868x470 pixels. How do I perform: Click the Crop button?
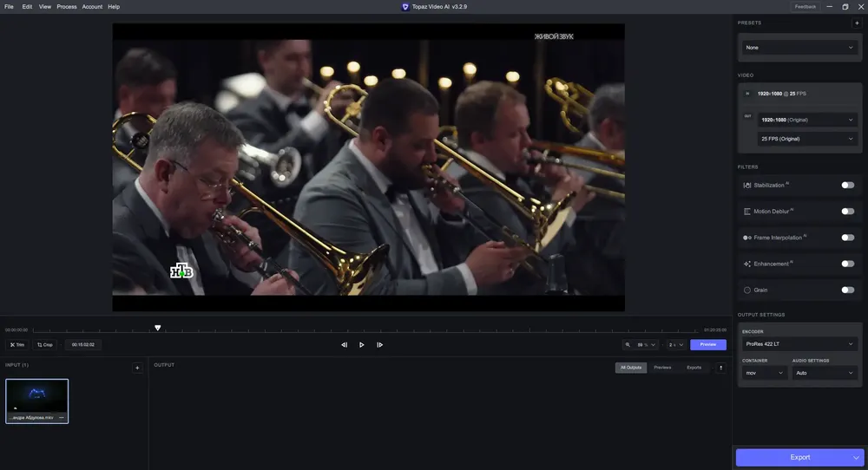(x=45, y=344)
